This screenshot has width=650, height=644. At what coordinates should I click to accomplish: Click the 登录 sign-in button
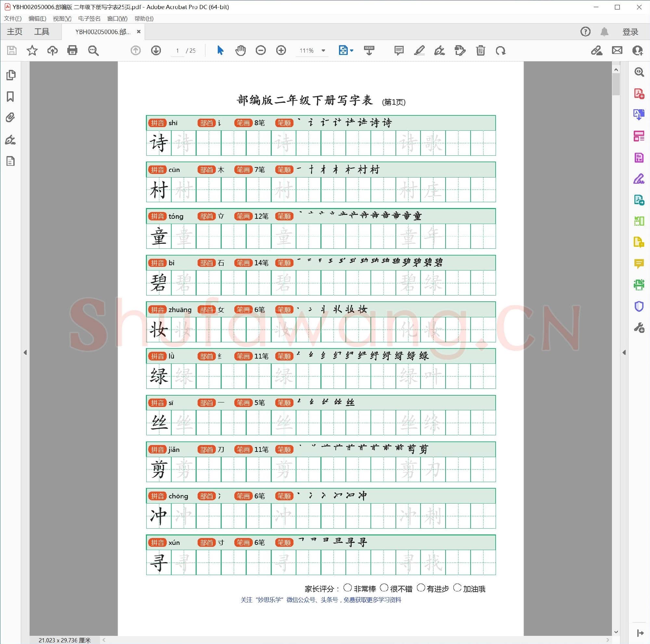630,32
